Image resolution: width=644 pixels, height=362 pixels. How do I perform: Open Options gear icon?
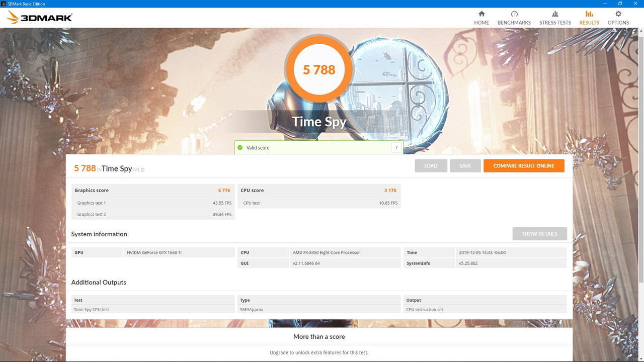(618, 14)
